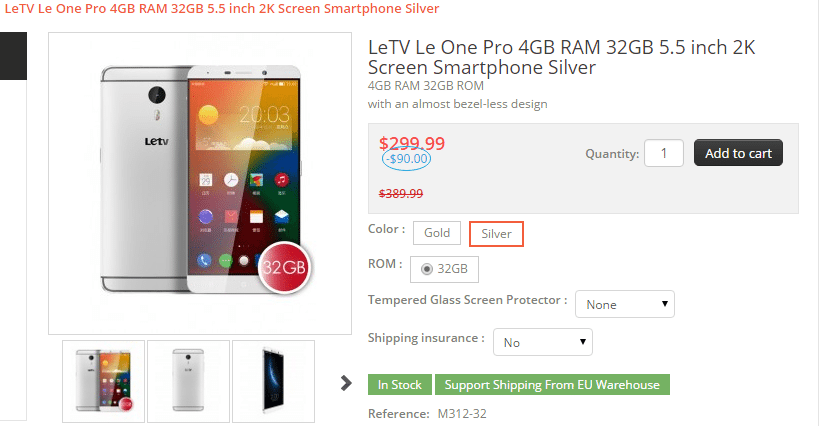
Task: Select the silver back view thumbnail
Action: pyautogui.click(x=188, y=381)
